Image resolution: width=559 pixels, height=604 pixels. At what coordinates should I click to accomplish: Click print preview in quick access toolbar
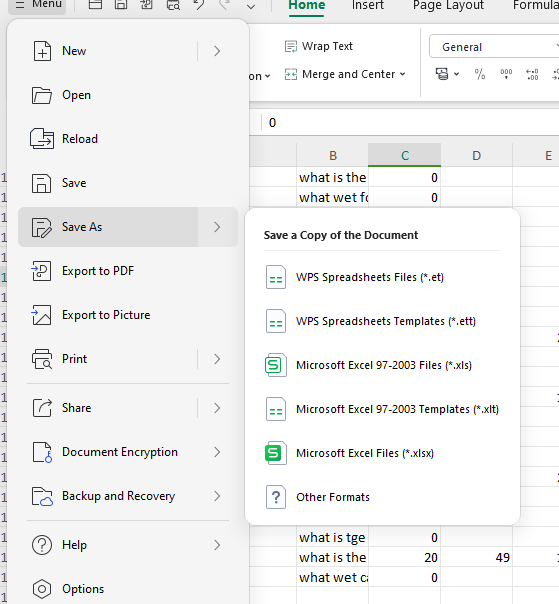(x=173, y=5)
